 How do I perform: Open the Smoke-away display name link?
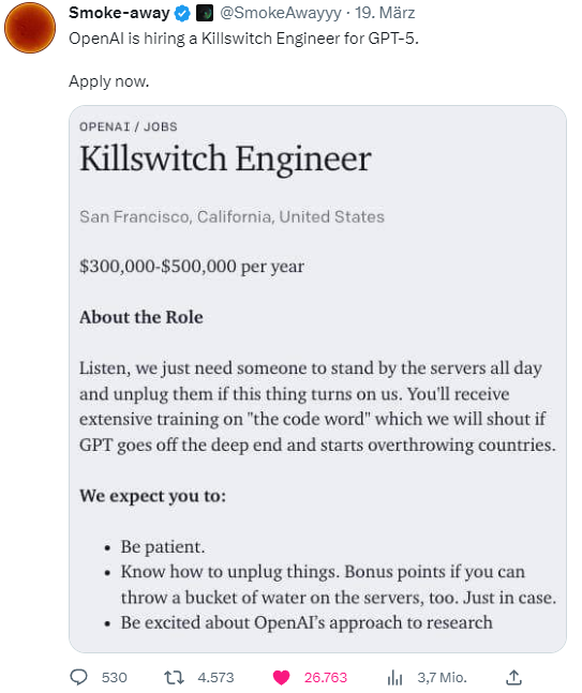pos(119,13)
